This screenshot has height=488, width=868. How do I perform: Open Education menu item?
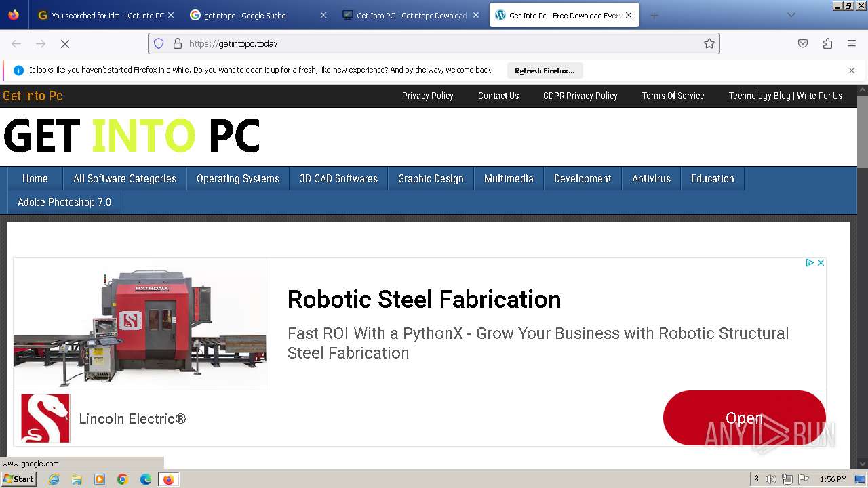pos(713,179)
